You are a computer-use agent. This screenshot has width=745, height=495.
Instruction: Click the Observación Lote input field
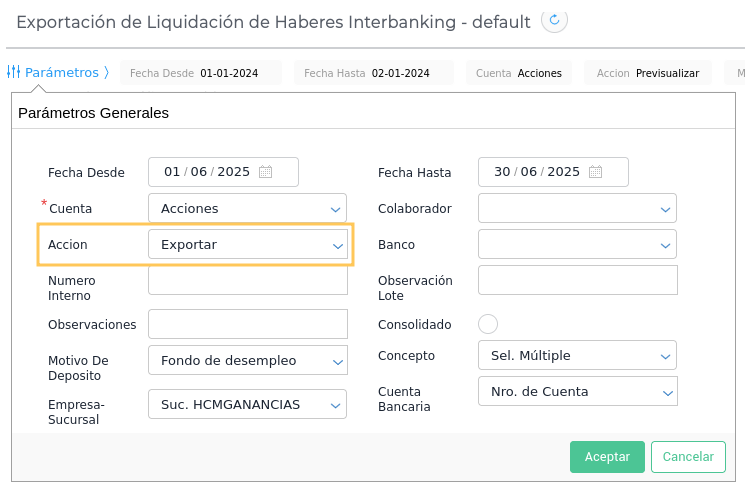tap(577, 281)
